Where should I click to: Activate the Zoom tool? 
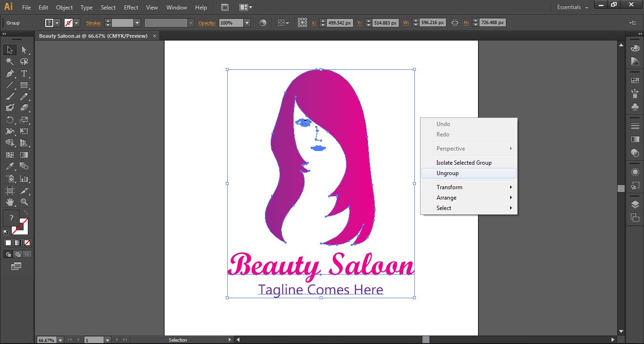pos(24,202)
